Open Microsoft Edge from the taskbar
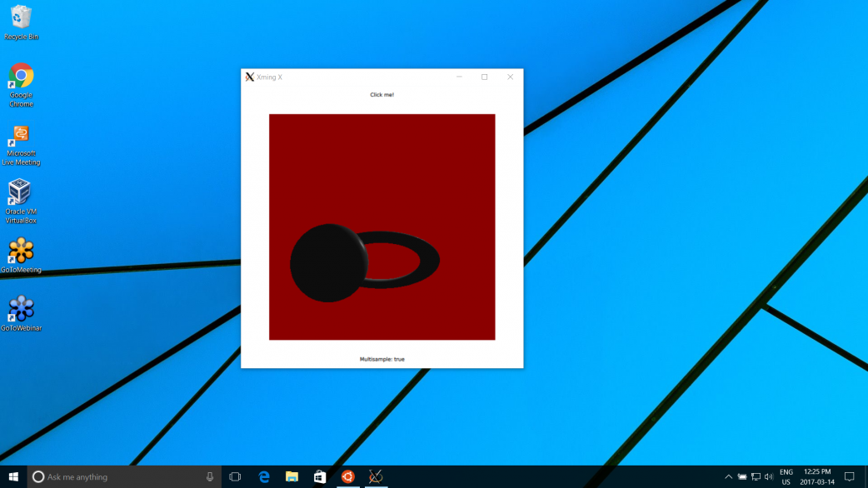The width and height of the screenshot is (868, 488). pos(263,476)
